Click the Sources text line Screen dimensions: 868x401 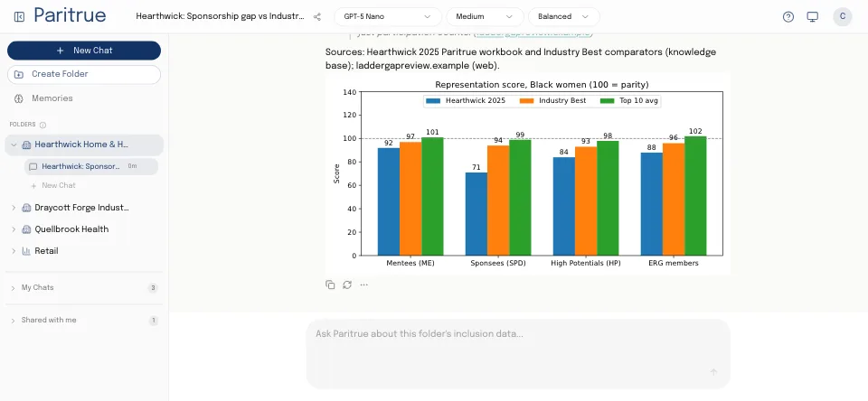pos(521,59)
